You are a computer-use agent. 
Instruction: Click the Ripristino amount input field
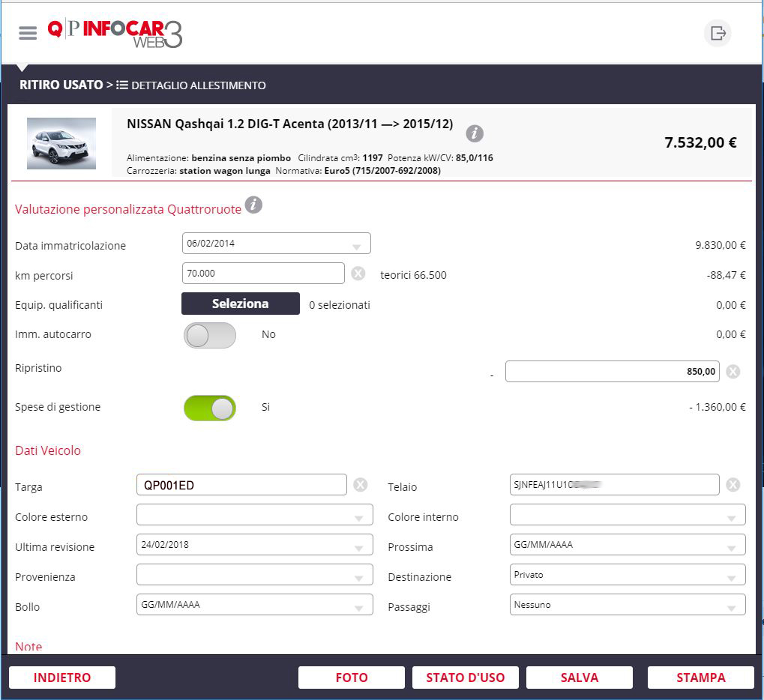pos(613,371)
